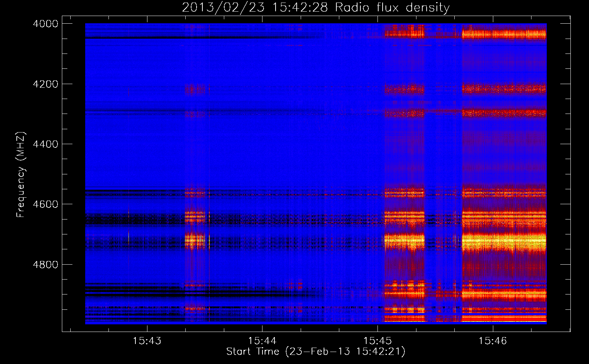589x364 pixels.
Task: Click the 4800 frequency tick label
Action: point(46,265)
